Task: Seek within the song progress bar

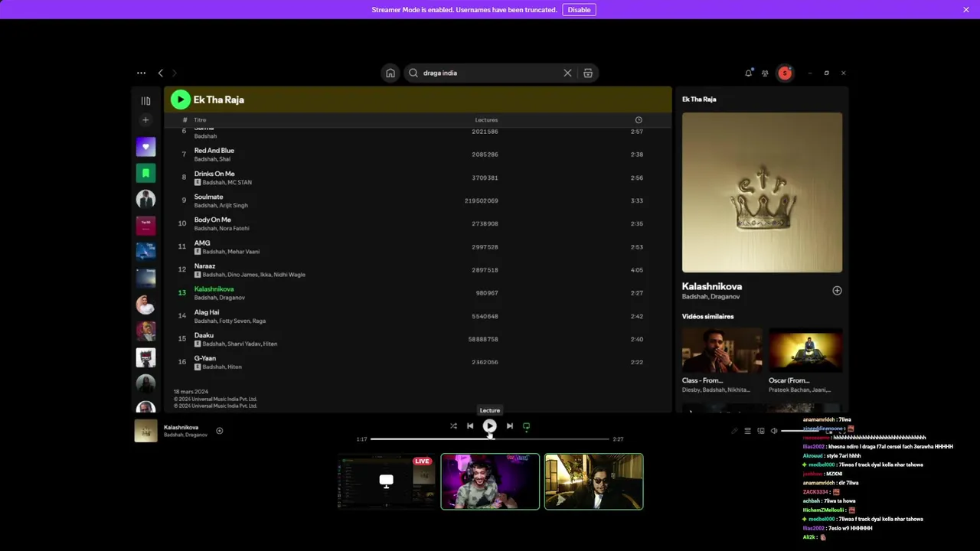Action: 490,439
